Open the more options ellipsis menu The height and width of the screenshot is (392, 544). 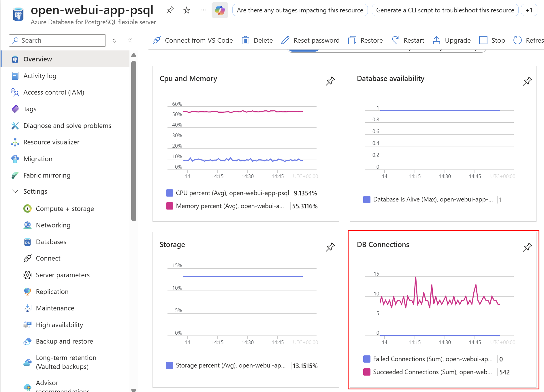tap(203, 10)
